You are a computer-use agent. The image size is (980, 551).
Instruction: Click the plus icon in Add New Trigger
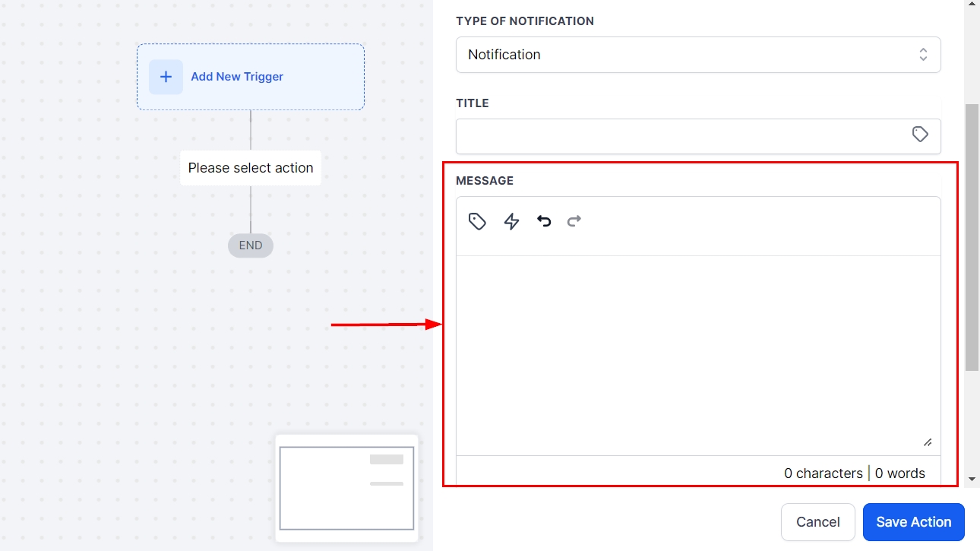tap(166, 77)
